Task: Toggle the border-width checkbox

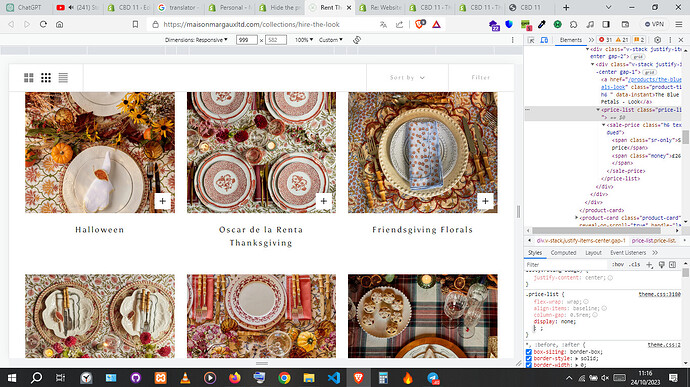Action: point(529,365)
